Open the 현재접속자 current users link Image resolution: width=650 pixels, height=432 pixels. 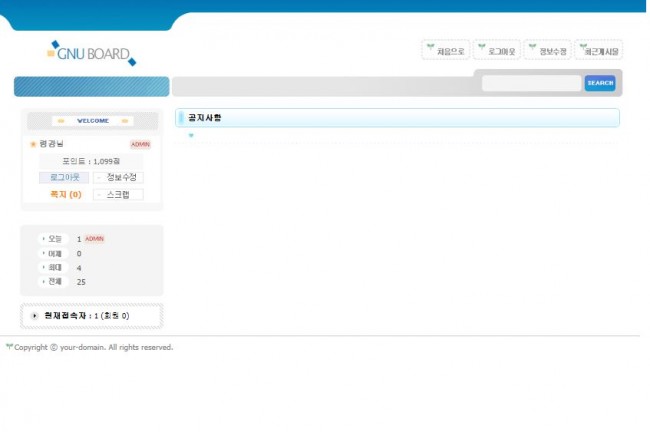(86, 316)
